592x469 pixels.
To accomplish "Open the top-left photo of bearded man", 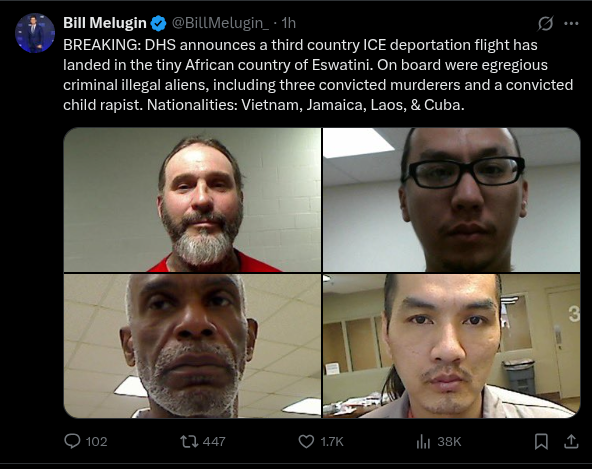I will 192,200.
